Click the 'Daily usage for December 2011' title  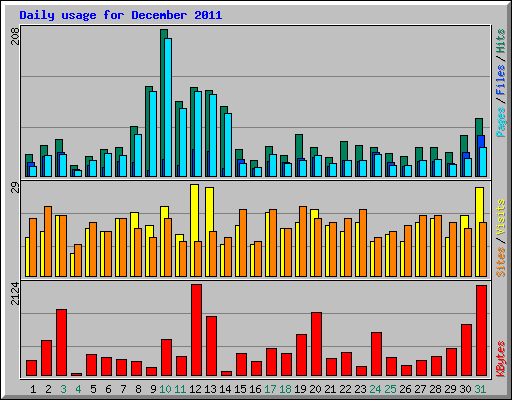[121, 15]
